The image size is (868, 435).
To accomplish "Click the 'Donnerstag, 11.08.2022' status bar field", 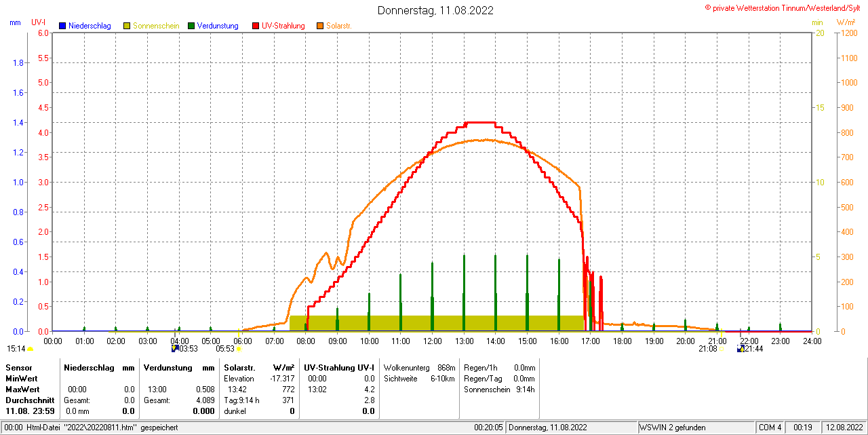I will [x=572, y=428].
